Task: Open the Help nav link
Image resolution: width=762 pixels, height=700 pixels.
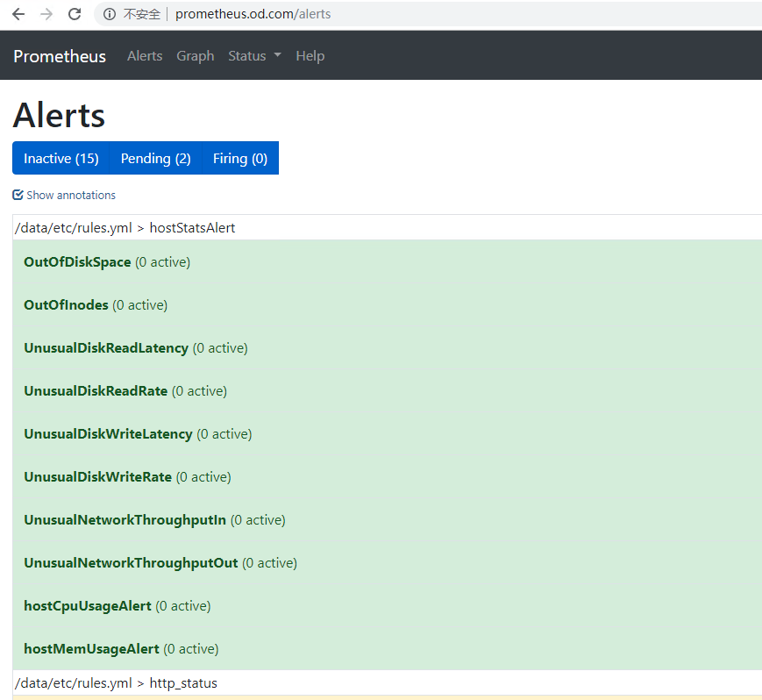Action: tap(310, 56)
